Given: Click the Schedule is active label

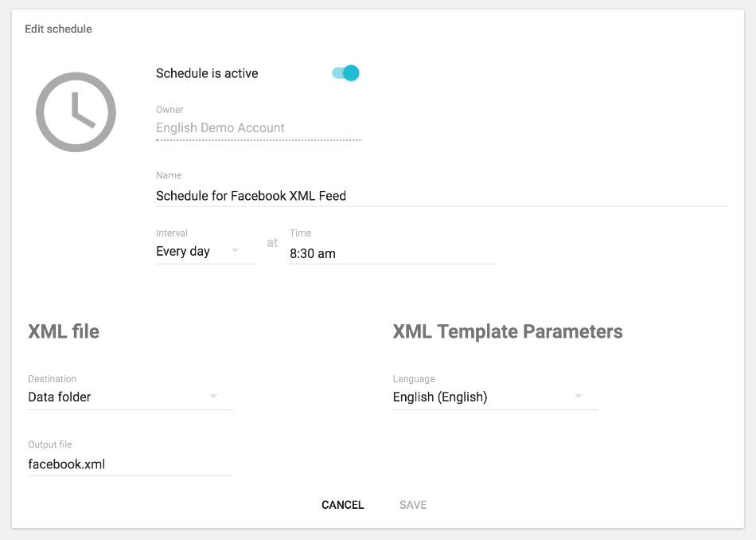Looking at the screenshot, I should (x=207, y=73).
